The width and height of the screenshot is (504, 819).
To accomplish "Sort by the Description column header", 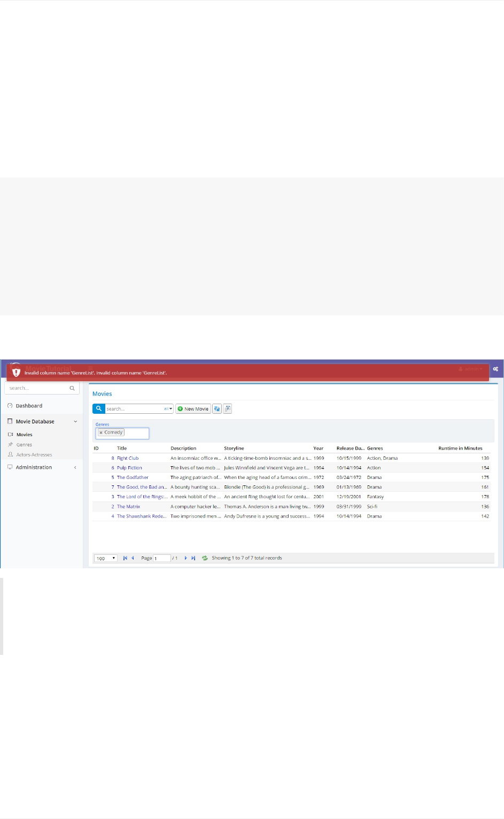I will click(183, 449).
